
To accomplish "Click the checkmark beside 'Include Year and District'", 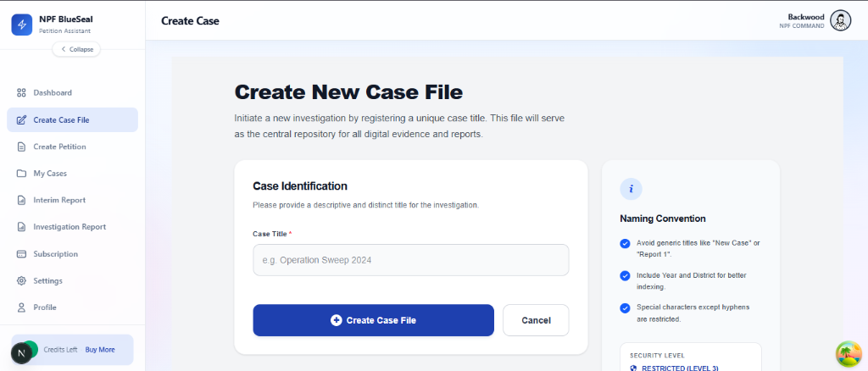I will tap(625, 275).
